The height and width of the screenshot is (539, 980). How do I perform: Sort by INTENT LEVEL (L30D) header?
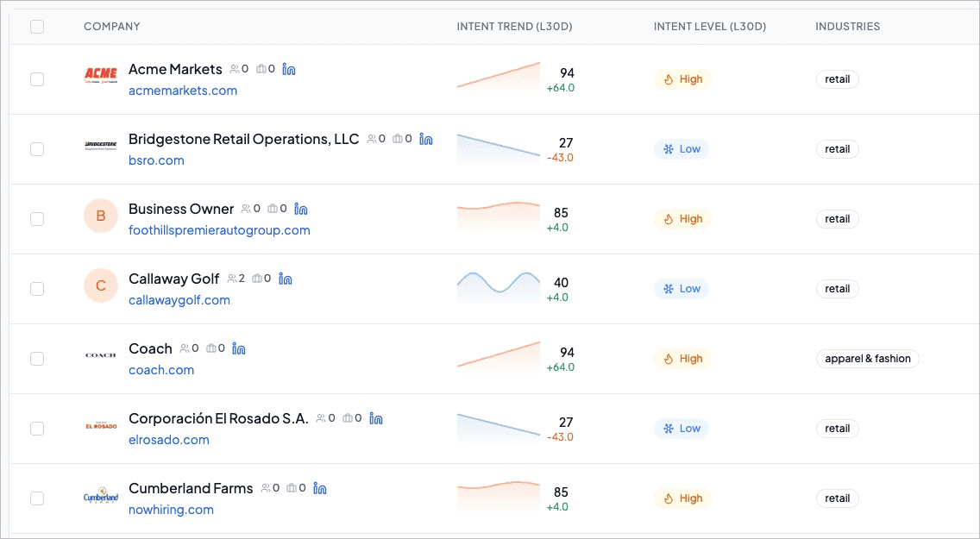(710, 26)
